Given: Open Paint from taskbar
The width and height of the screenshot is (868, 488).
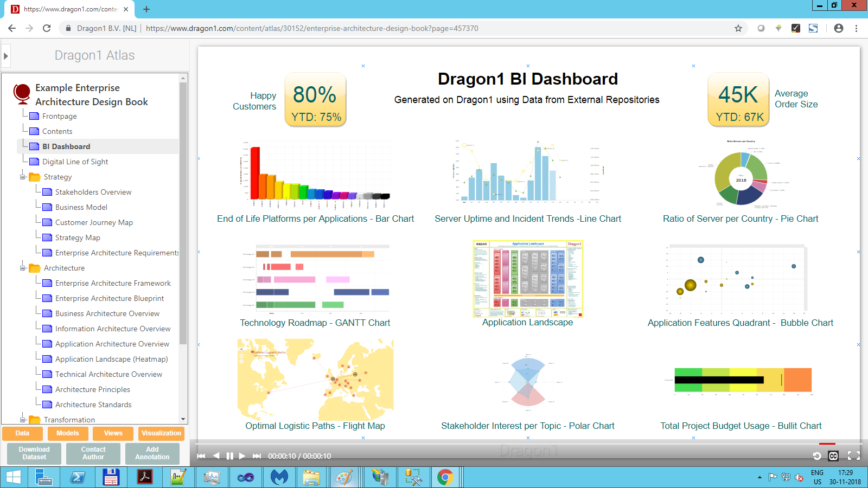Looking at the screenshot, I should click(345, 477).
